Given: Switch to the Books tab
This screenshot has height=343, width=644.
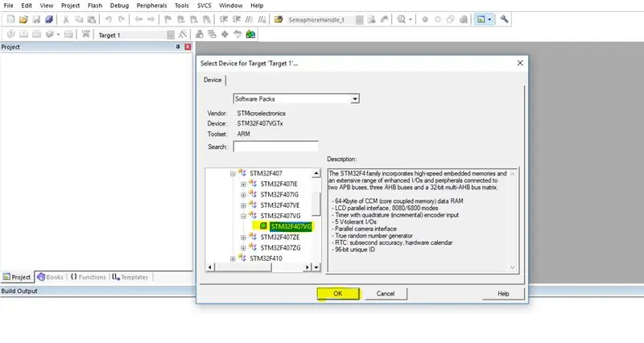Looking at the screenshot, I should point(51,277).
